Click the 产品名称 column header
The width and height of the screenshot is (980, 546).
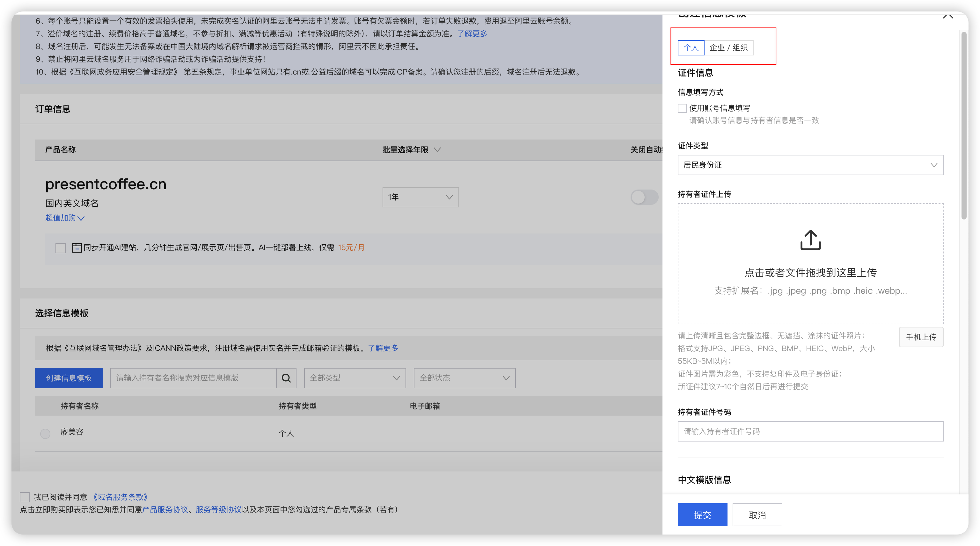[x=61, y=150]
